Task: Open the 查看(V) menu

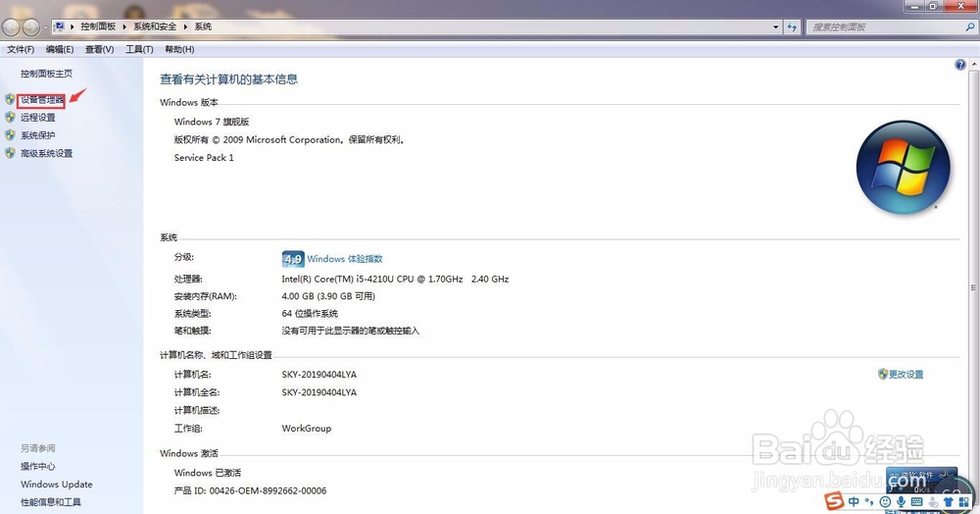Action: 99,49
